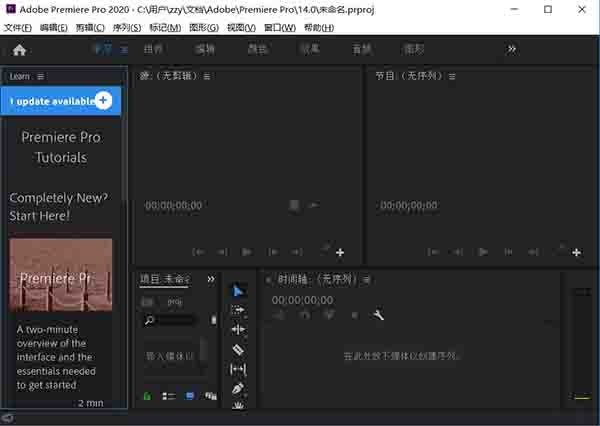The image size is (600, 426).
Task: Click the plus icon on update banner
Action: pos(104,100)
